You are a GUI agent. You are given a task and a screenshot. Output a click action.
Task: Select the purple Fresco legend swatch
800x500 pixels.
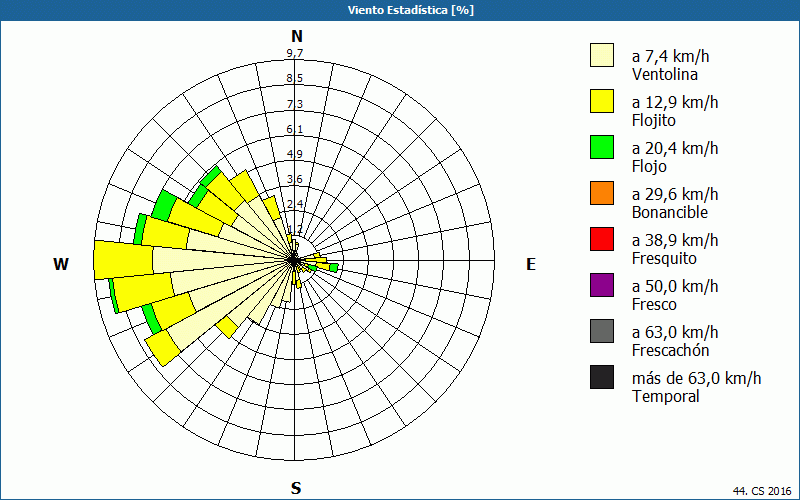tap(601, 285)
